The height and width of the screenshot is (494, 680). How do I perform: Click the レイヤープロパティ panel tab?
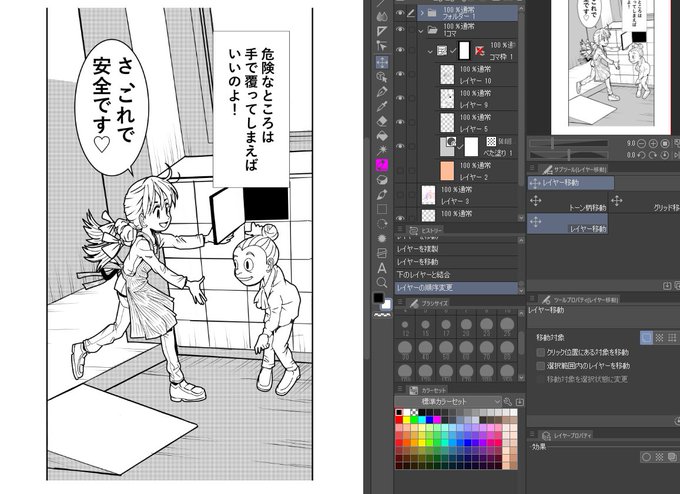(x=566, y=435)
